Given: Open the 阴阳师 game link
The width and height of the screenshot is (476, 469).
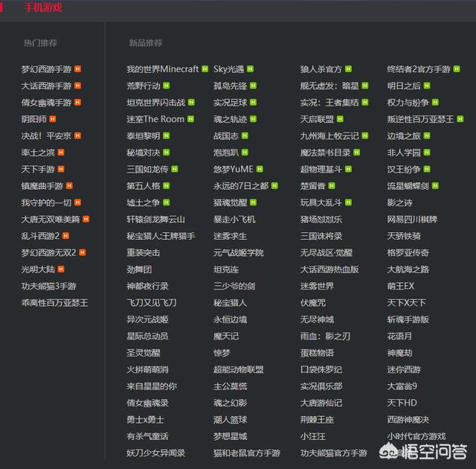Looking at the screenshot, I should [x=33, y=119].
